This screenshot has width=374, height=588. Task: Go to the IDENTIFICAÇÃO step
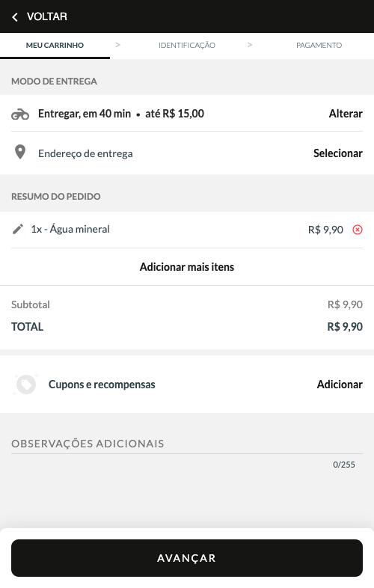click(187, 46)
